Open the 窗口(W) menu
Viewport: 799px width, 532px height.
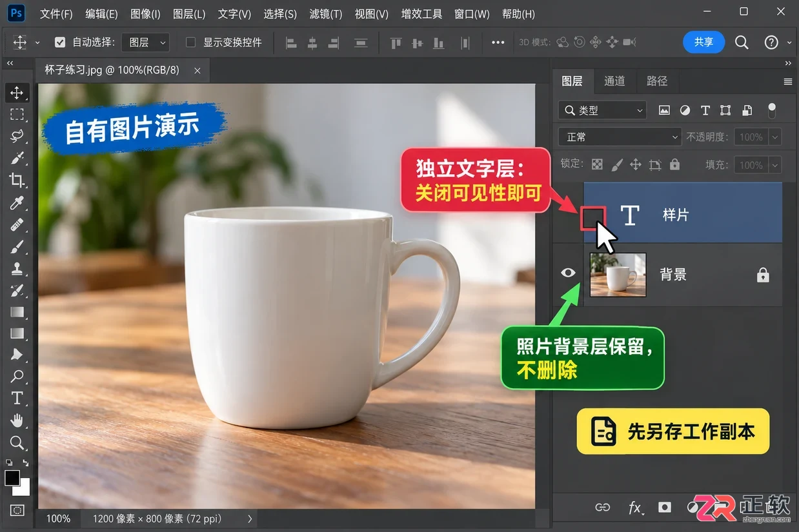472,14
